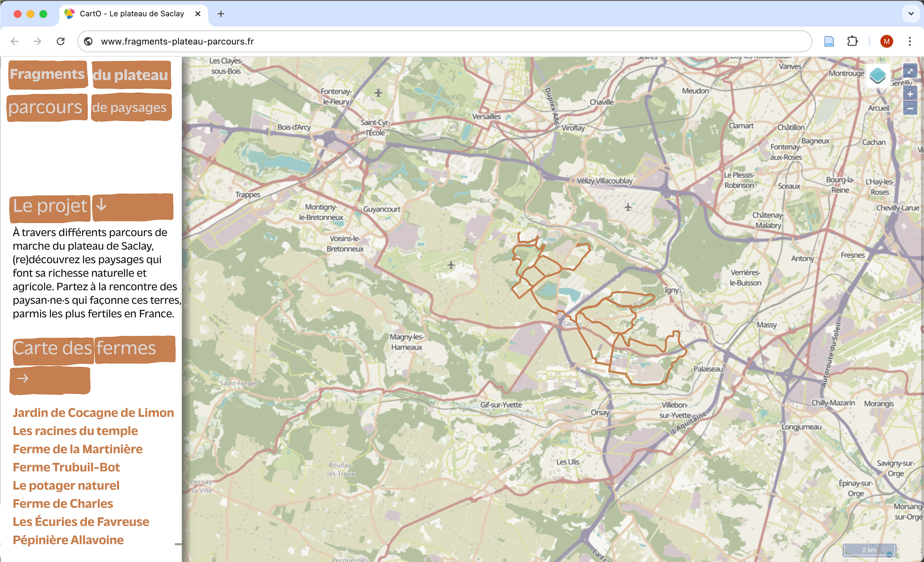Viewport: 924px width, 562px height.
Task: Open browser extensions menu
Action: [852, 41]
